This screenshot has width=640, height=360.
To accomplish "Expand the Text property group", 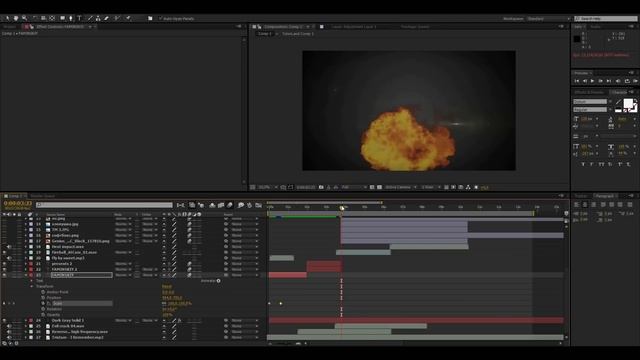I will [x=31, y=281].
